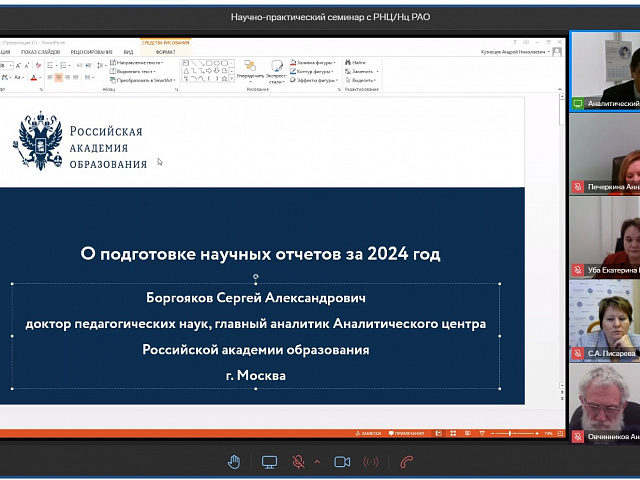Click the bulleted list button
The height and width of the screenshot is (480, 640).
50,65
